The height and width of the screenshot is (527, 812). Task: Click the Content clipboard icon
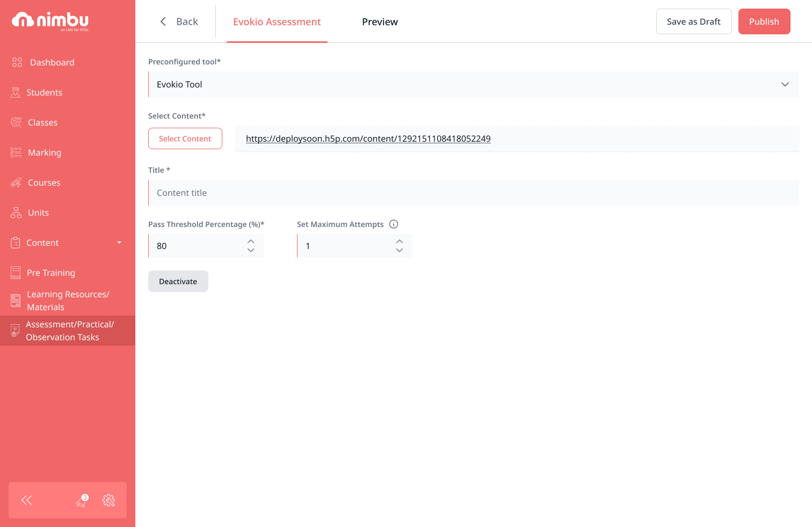[x=16, y=243]
